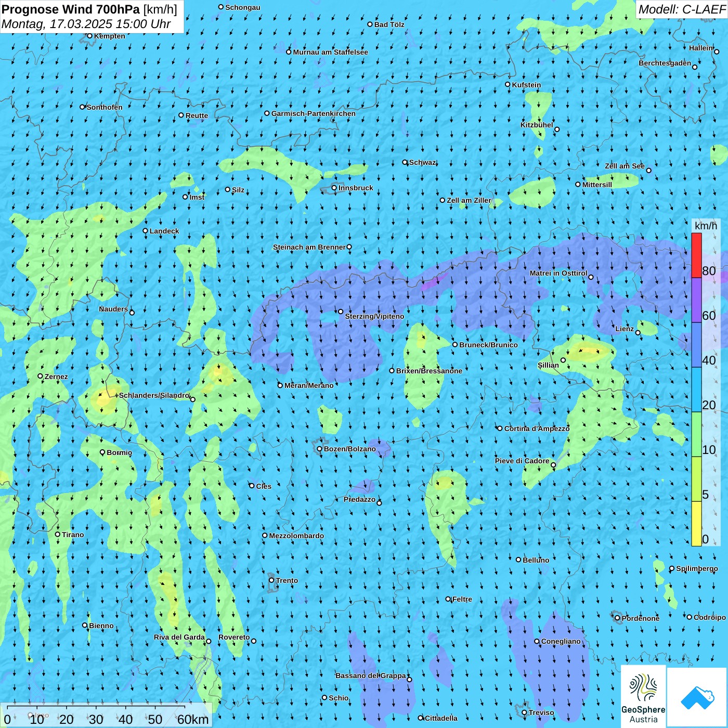Click the Trento city label
728x728 pixels.
pyautogui.click(x=287, y=580)
